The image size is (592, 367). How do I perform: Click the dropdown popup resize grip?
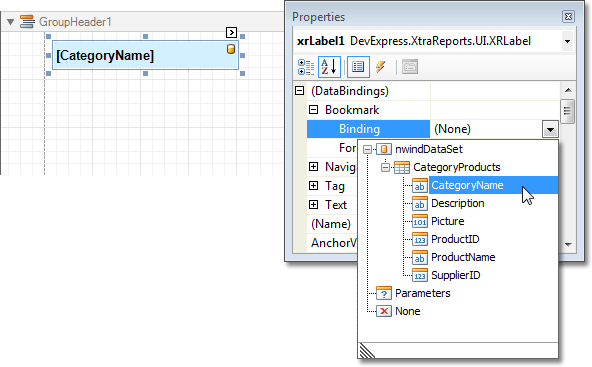(367, 351)
